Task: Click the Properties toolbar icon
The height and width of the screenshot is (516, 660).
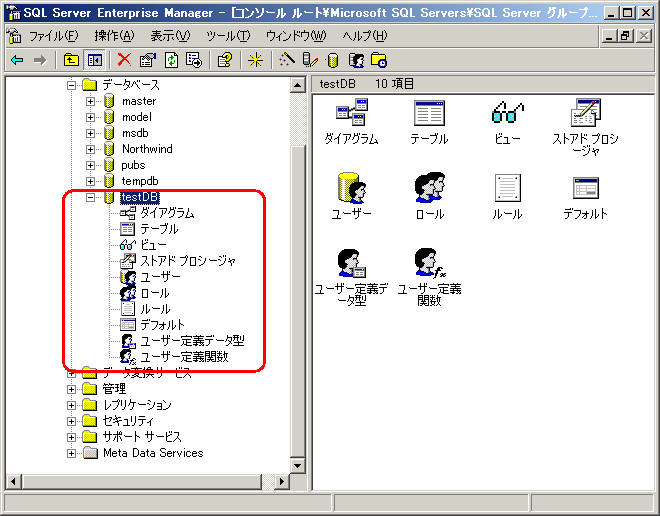Action: pos(148,60)
